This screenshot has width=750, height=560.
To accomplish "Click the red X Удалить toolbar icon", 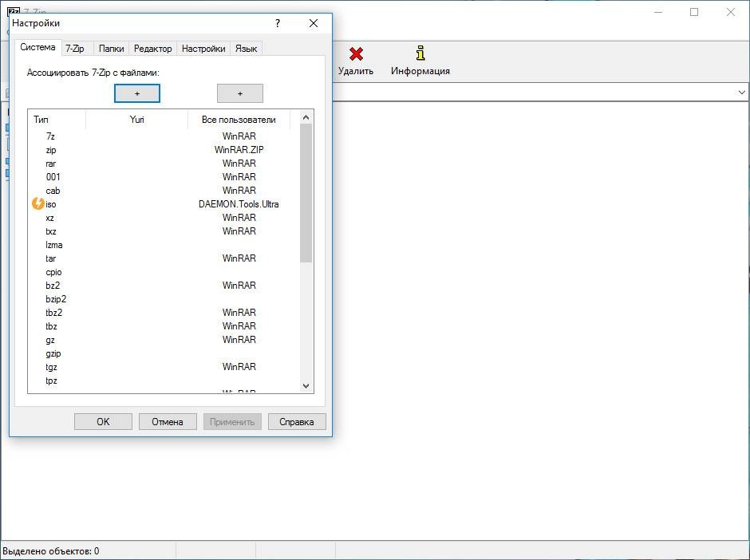I will [355, 54].
